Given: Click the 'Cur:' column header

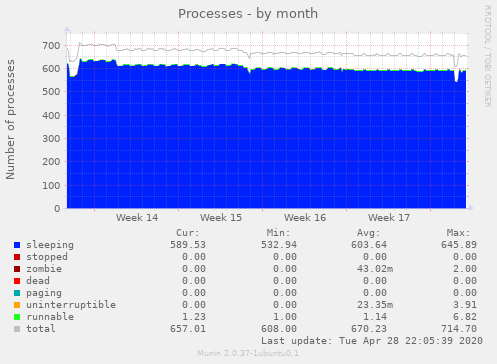Looking at the screenshot, I should pyautogui.click(x=188, y=233).
